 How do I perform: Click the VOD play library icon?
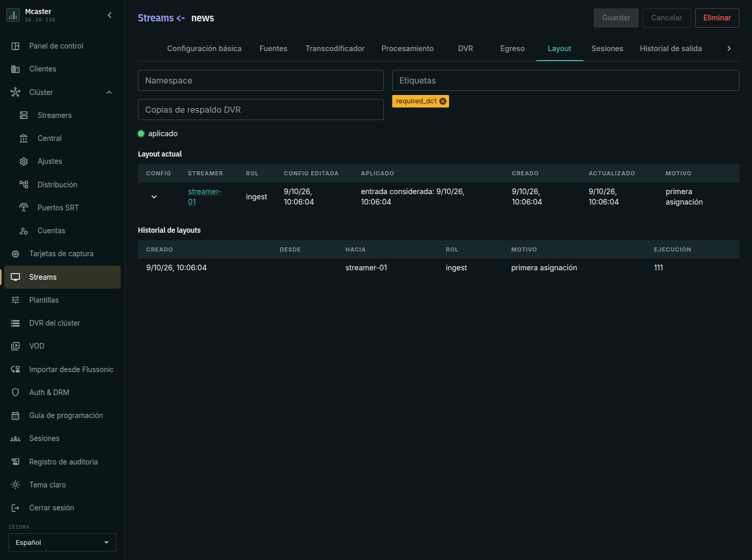[x=16, y=346]
